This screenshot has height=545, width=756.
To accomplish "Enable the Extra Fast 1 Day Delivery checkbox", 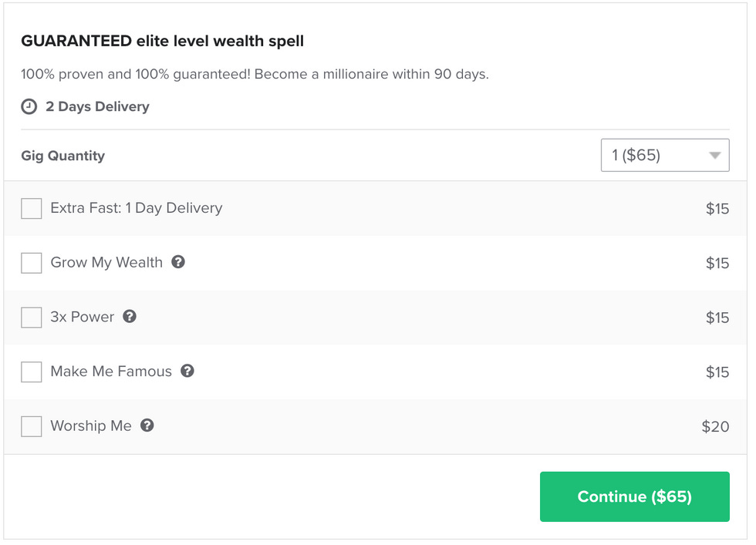I will (x=32, y=208).
